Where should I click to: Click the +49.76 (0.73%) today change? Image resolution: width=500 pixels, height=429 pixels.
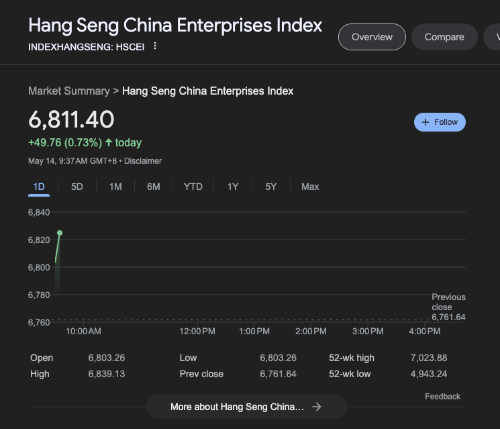(x=85, y=143)
